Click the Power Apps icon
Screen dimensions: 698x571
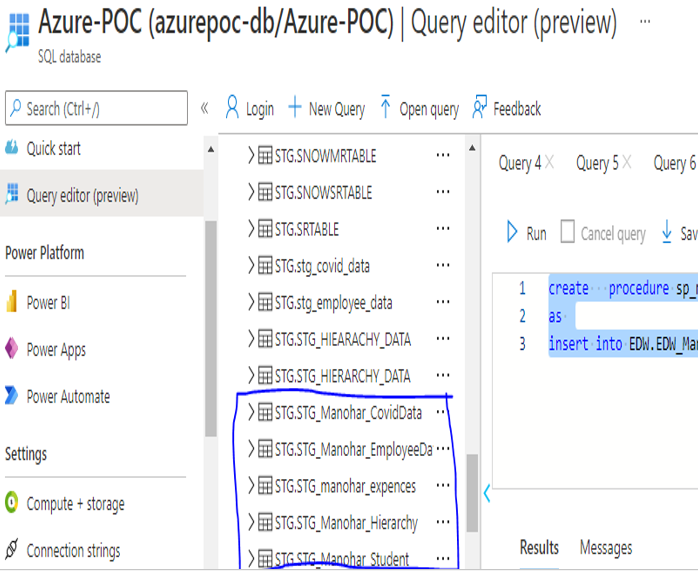12,348
